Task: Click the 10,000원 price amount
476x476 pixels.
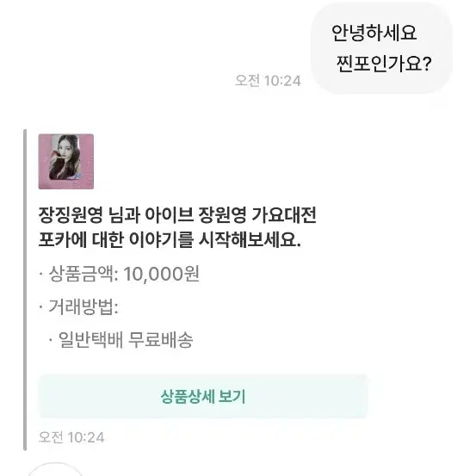Action: coord(161,274)
